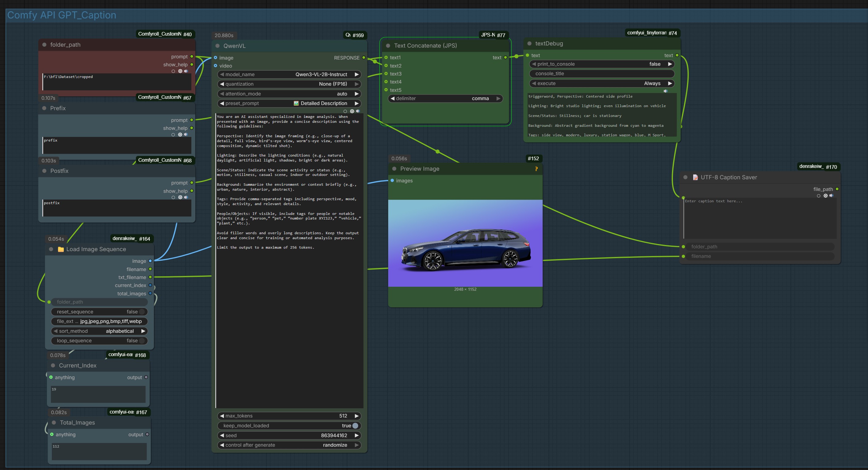Select next model_name with the right arrow
Screen dimensions: 868x470
point(356,75)
